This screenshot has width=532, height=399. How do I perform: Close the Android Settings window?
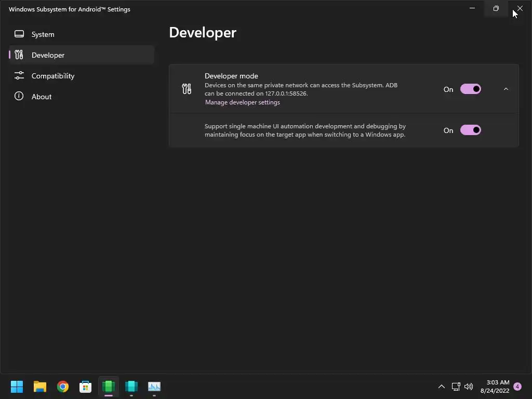tap(520, 8)
